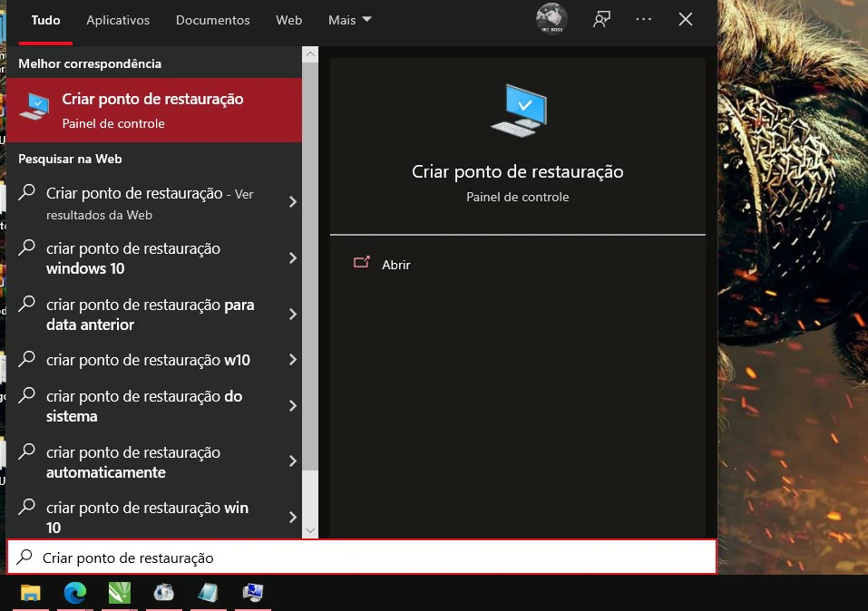Screen dimensions: 868x611
Task: Expand arrow for 'windows 10' suggestion
Action: [293, 257]
